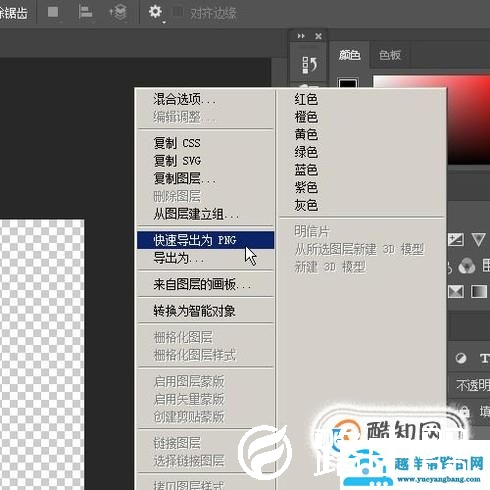Set layer color label to 红色
The height and width of the screenshot is (490, 490).
(362, 99)
